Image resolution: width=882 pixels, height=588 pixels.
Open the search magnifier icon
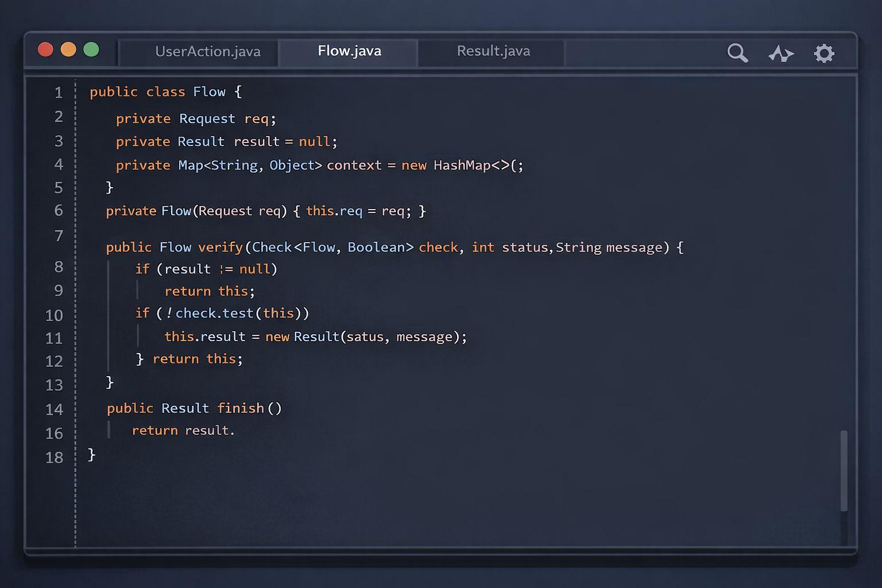(737, 53)
